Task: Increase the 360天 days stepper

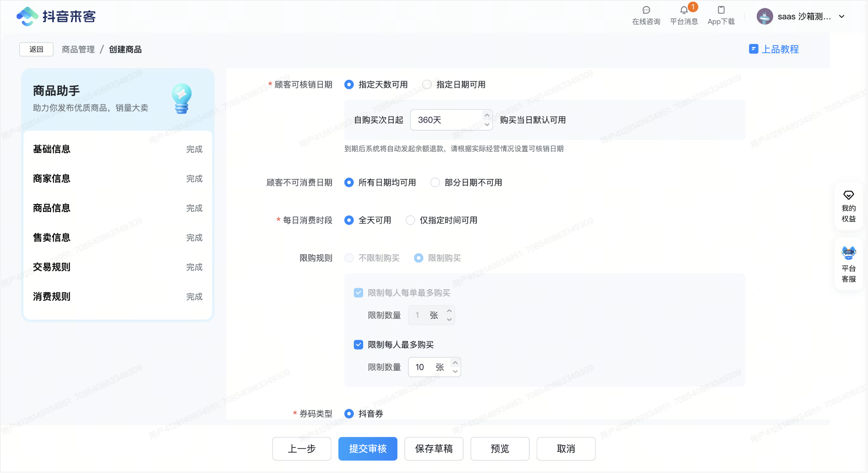Action: [487, 116]
